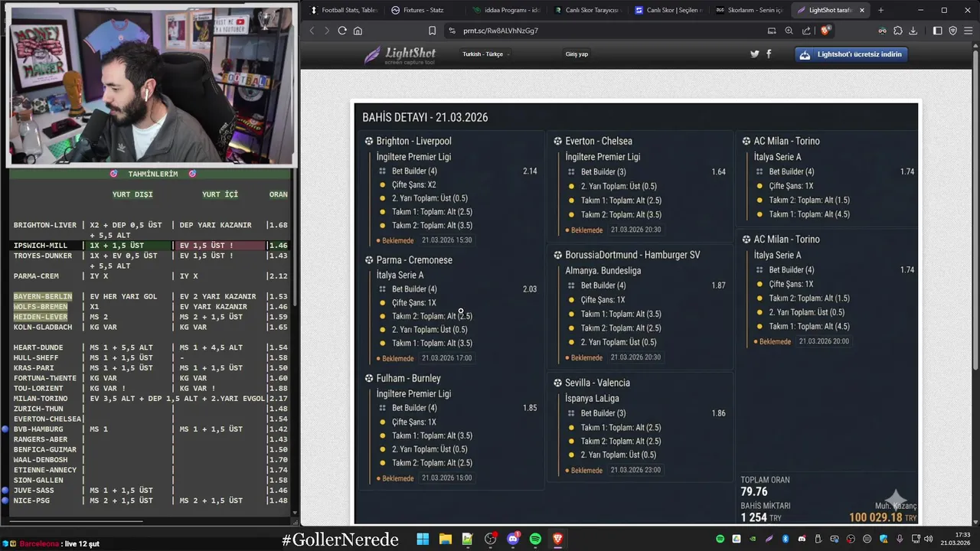The width and height of the screenshot is (980, 551).
Task: Click NICE-PSG row in predictions list
Action: [x=150, y=500]
